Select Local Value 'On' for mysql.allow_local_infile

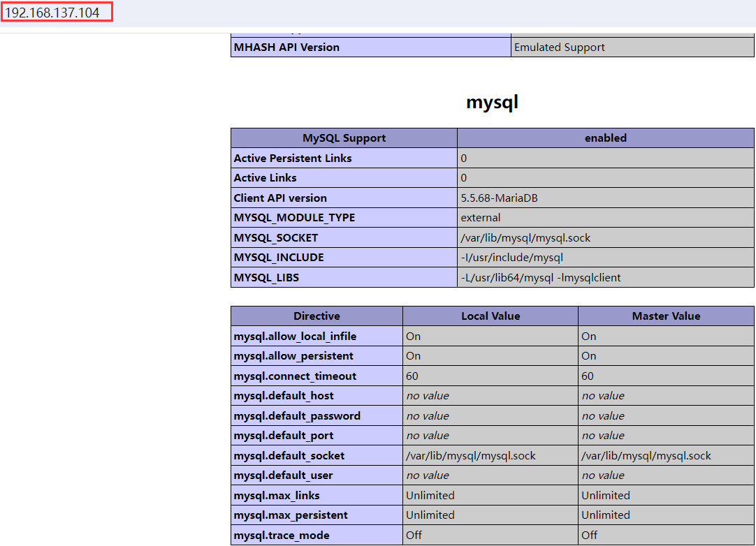490,337
